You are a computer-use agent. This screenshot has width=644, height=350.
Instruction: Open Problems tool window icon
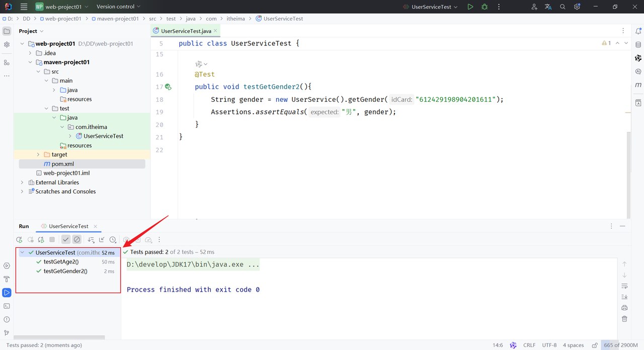(x=7, y=319)
